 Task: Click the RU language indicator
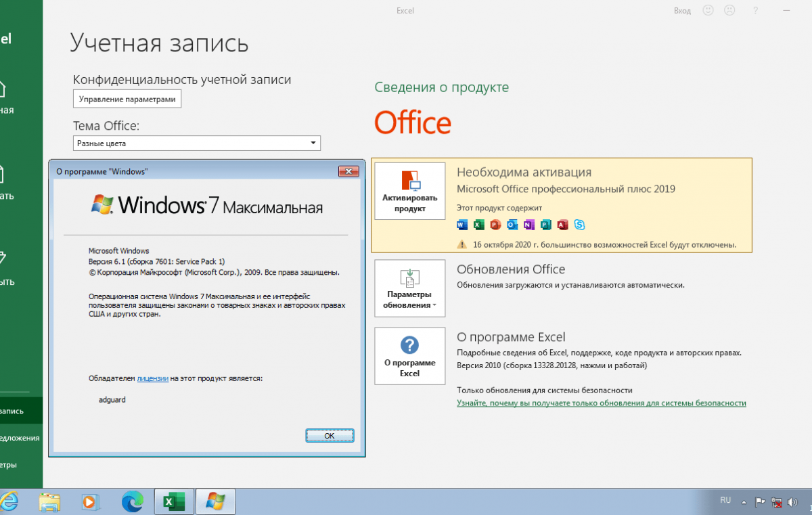pos(725,500)
